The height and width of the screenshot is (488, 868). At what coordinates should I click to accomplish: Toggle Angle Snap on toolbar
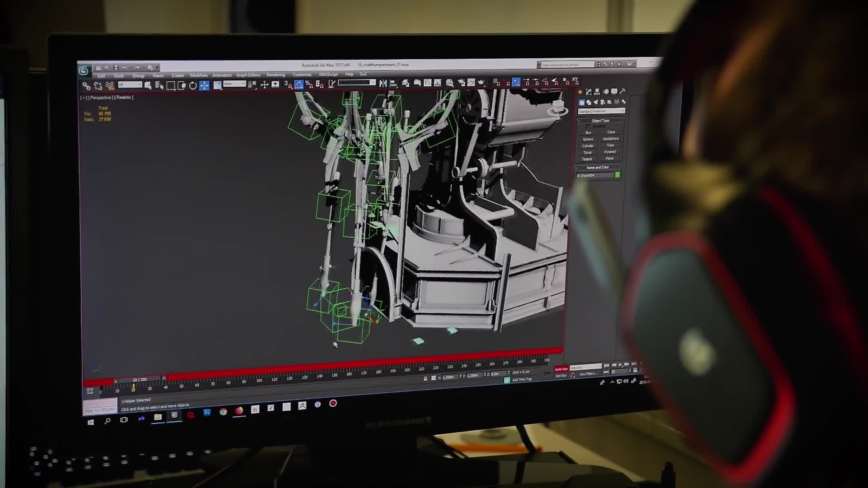coord(299,84)
